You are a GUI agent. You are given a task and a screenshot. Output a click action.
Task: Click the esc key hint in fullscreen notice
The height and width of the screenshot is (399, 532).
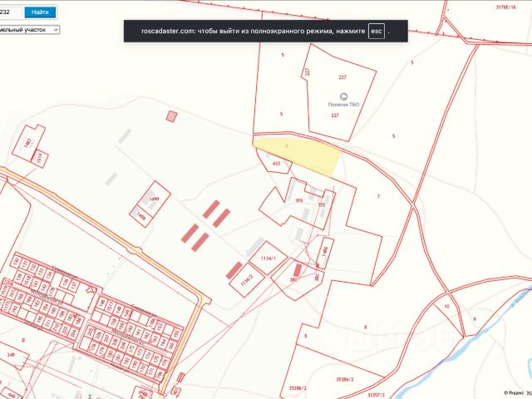point(377,31)
